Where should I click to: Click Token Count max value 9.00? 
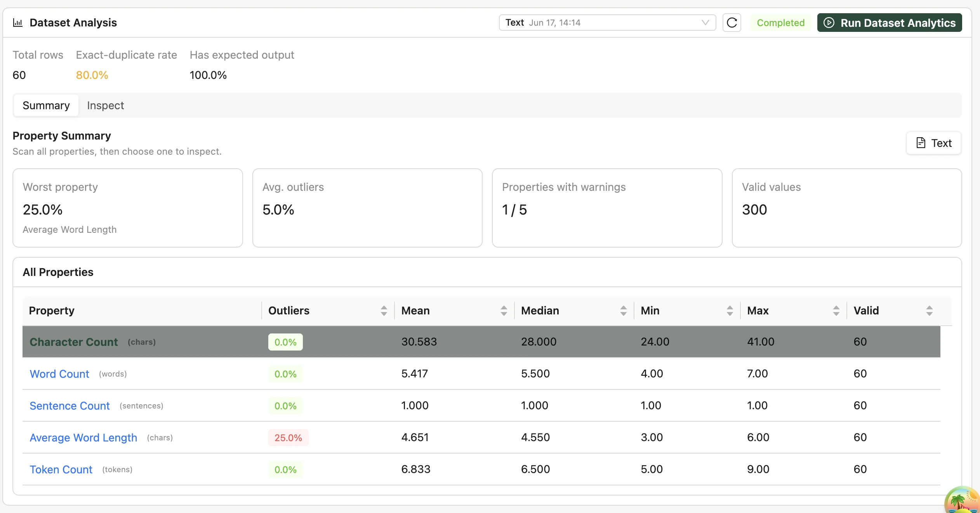758,469
